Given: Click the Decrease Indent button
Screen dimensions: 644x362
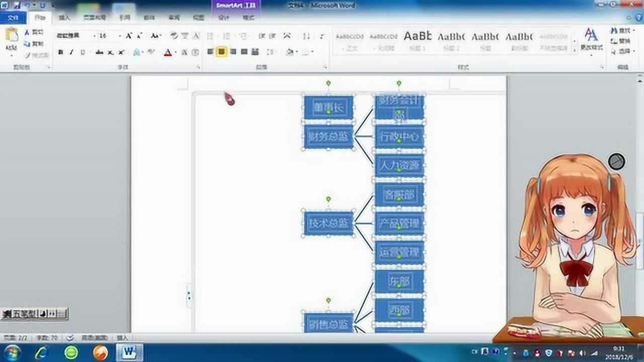Looking at the screenshot, I should point(262,36).
